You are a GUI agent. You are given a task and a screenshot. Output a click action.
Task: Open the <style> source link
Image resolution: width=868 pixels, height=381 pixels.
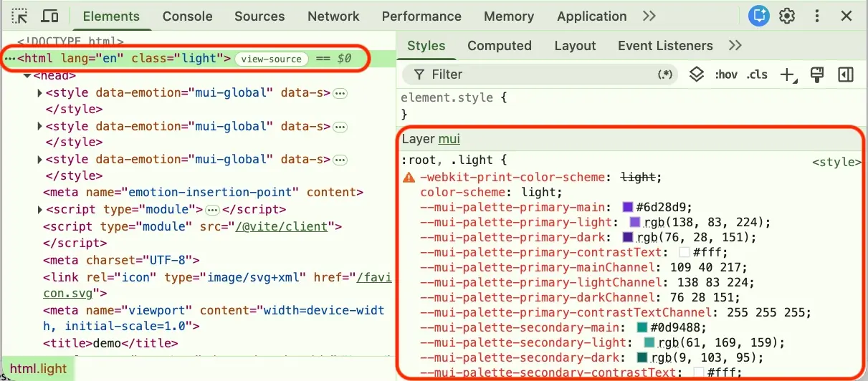point(836,163)
